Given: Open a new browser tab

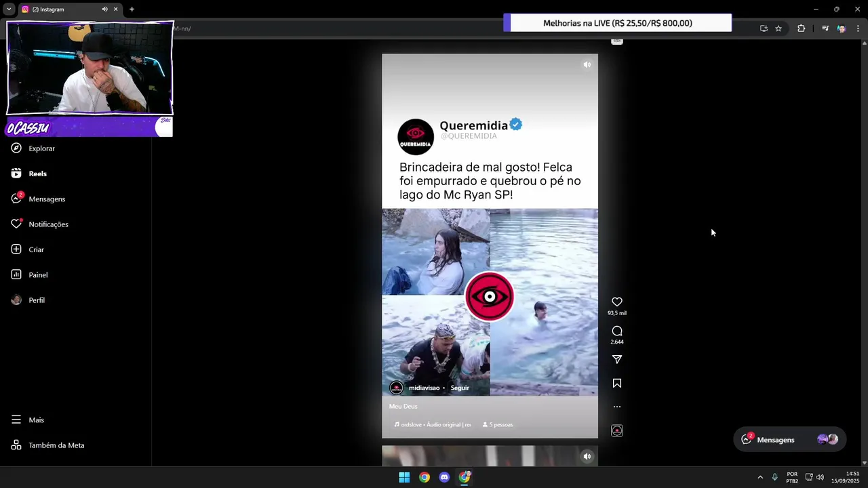Looking at the screenshot, I should point(132,9).
